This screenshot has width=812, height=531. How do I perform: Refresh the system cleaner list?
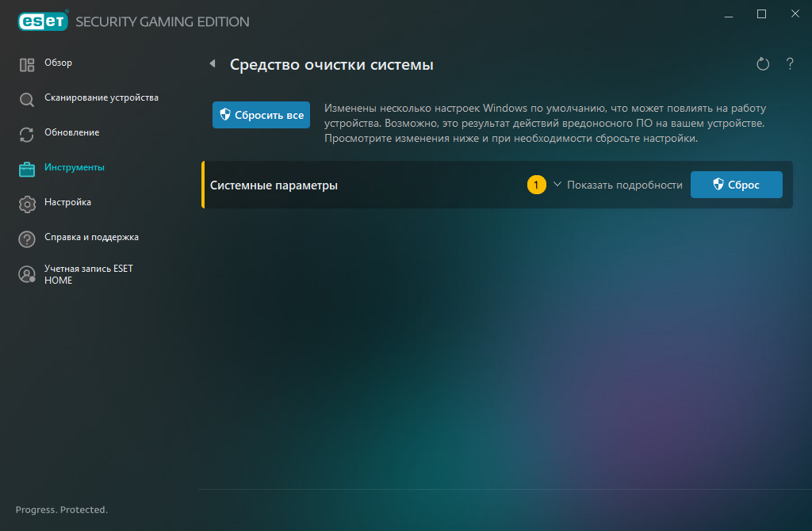763,64
